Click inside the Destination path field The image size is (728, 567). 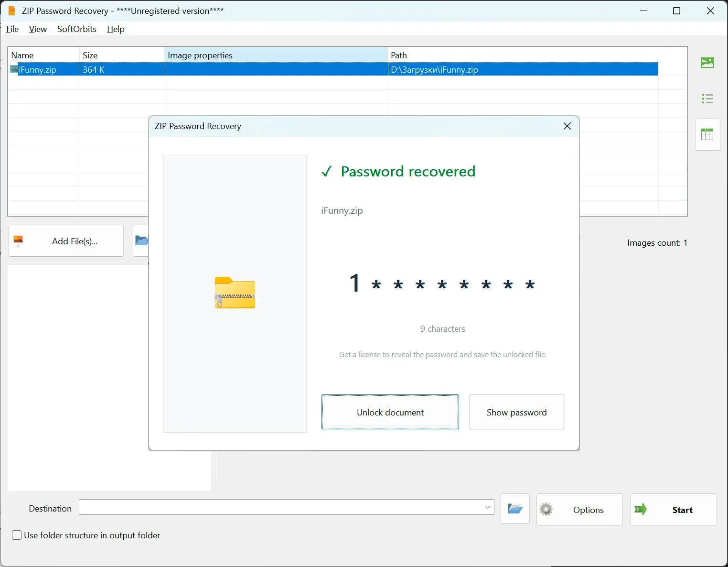(281, 507)
